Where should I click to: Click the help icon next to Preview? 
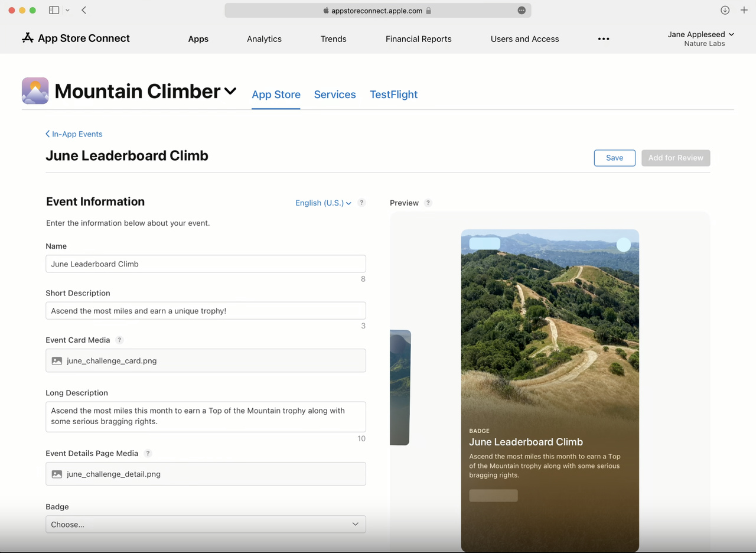tap(428, 203)
